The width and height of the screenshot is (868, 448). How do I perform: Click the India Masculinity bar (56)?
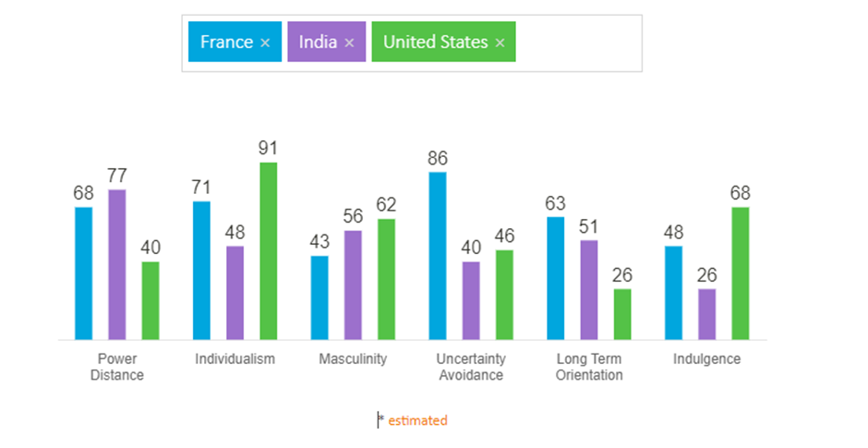[353, 285]
